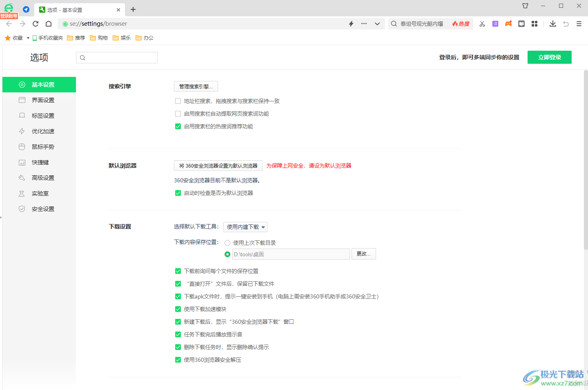Screen dimensions: 588x390
Task: Select the D:\tools\桌面 path radio button
Action: click(x=227, y=254)
